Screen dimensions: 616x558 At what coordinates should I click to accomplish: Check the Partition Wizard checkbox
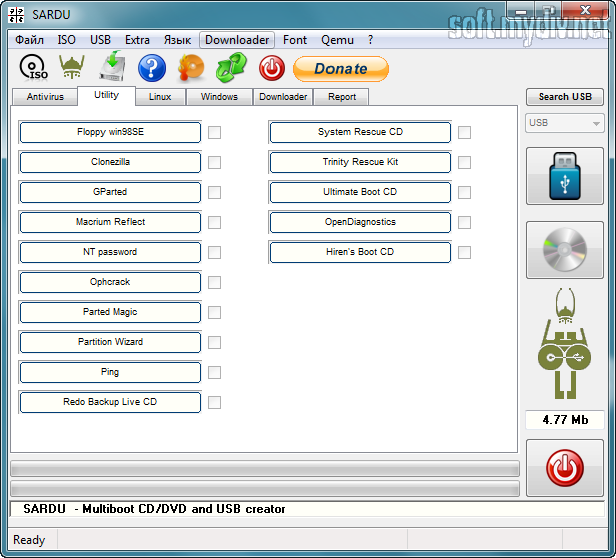[x=214, y=342]
